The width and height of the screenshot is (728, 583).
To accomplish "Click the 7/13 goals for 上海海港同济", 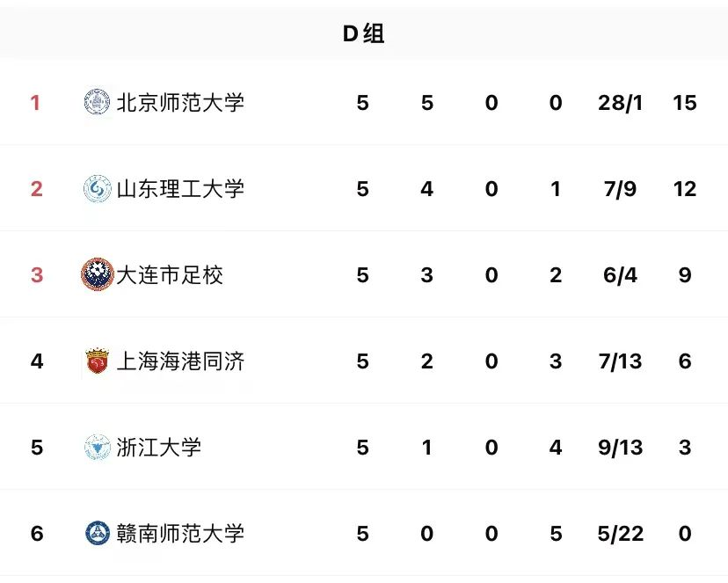I will (x=620, y=361).
